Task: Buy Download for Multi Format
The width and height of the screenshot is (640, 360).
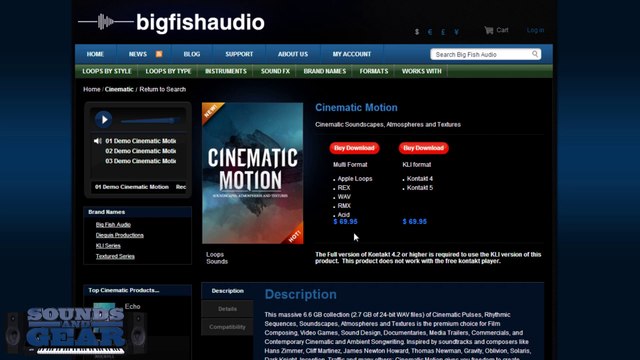Action: pyautogui.click(x=354, y=148)
